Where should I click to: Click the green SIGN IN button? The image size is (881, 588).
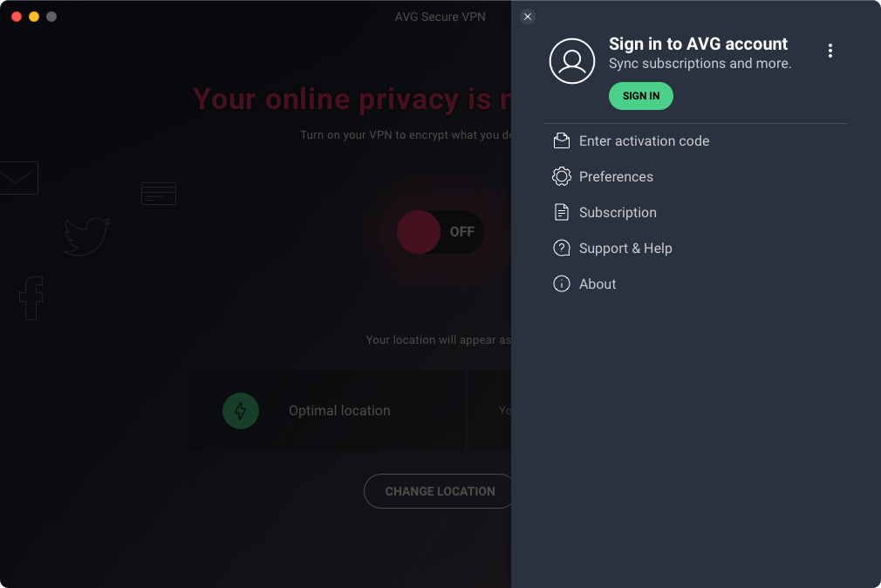click(x=640, y=96)
